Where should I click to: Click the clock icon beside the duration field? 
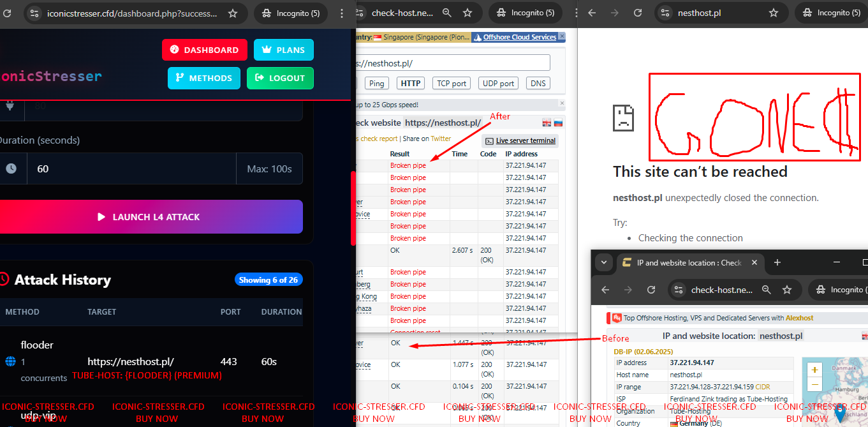[11, 169]
